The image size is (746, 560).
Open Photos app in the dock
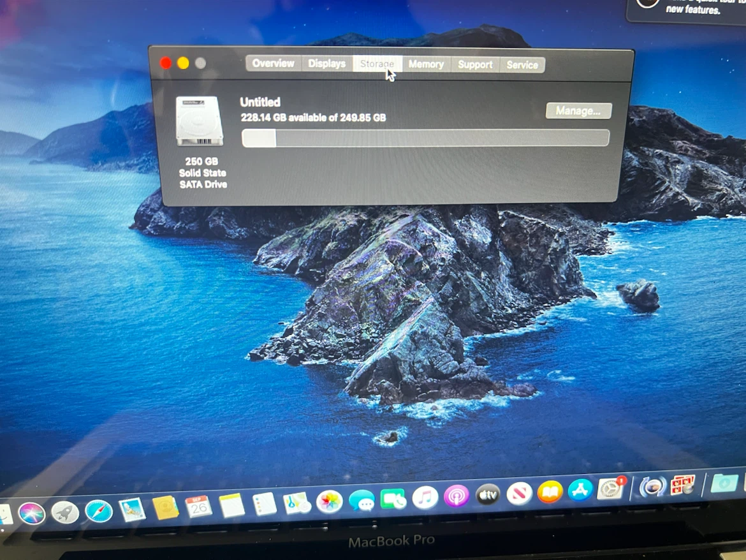click(x=329, y=502)
